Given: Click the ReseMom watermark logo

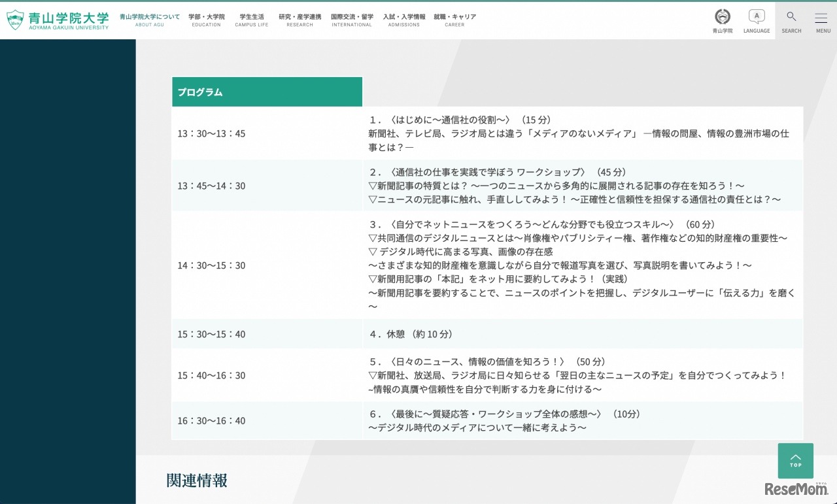Looking at the screenshot, I should click(796, 489).
